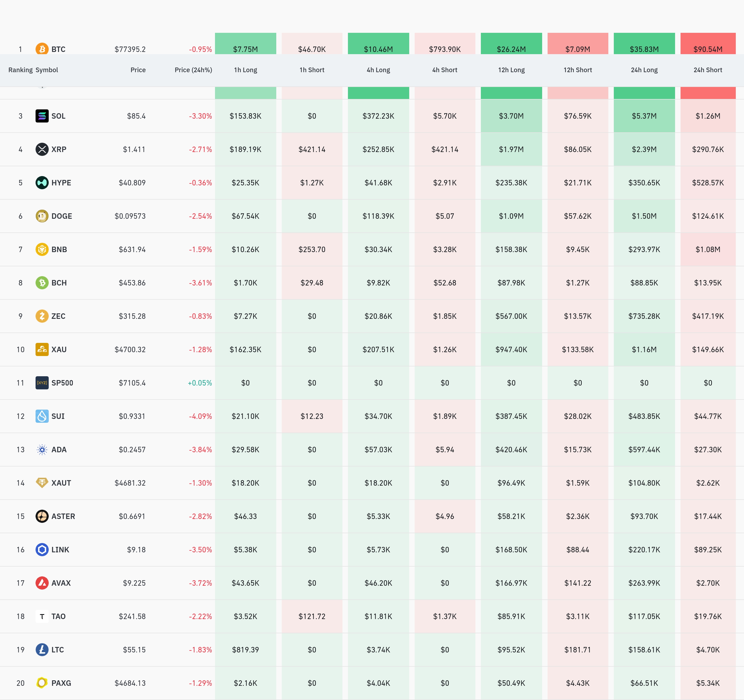The height and width of the screenshot is (700, 744).
Task: Click the BNB coin icon
Action: click(42, 249)
